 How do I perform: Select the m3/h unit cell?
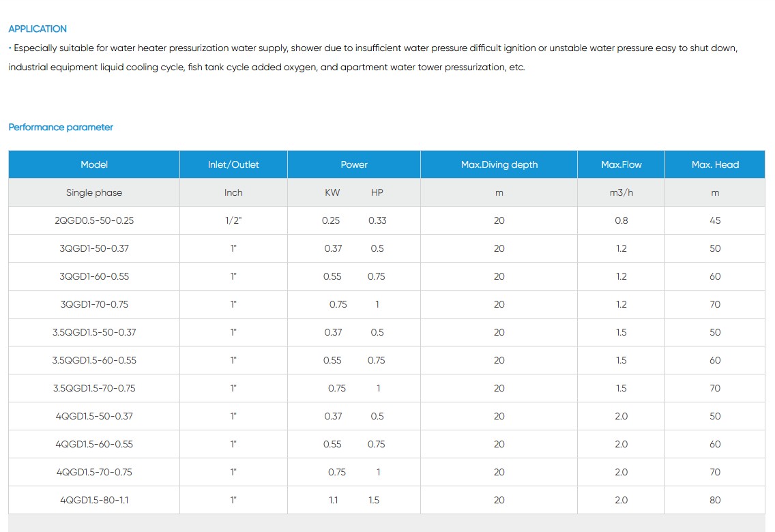click(621, 192)
